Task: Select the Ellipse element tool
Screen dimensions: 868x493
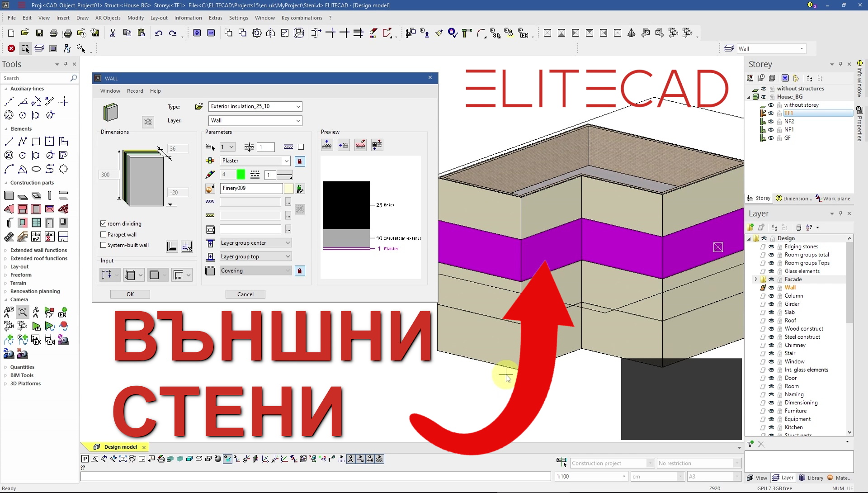Action: (36, 169)
